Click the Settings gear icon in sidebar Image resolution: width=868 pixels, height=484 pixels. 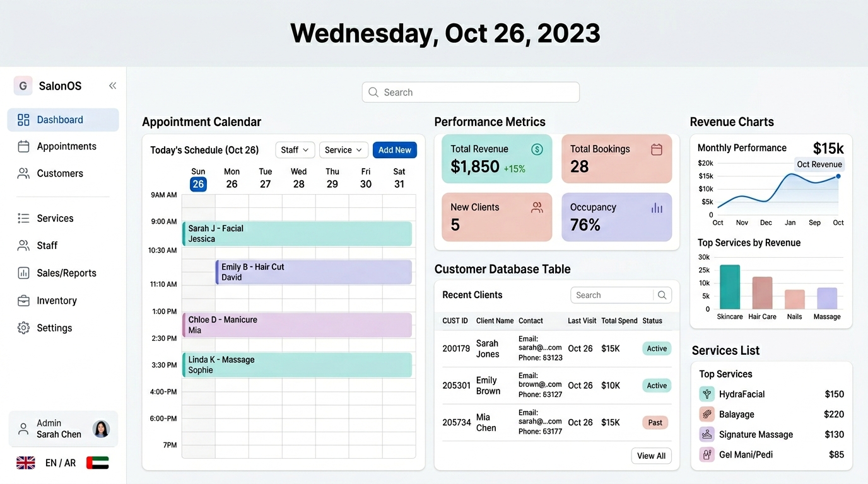coord(23,328)
